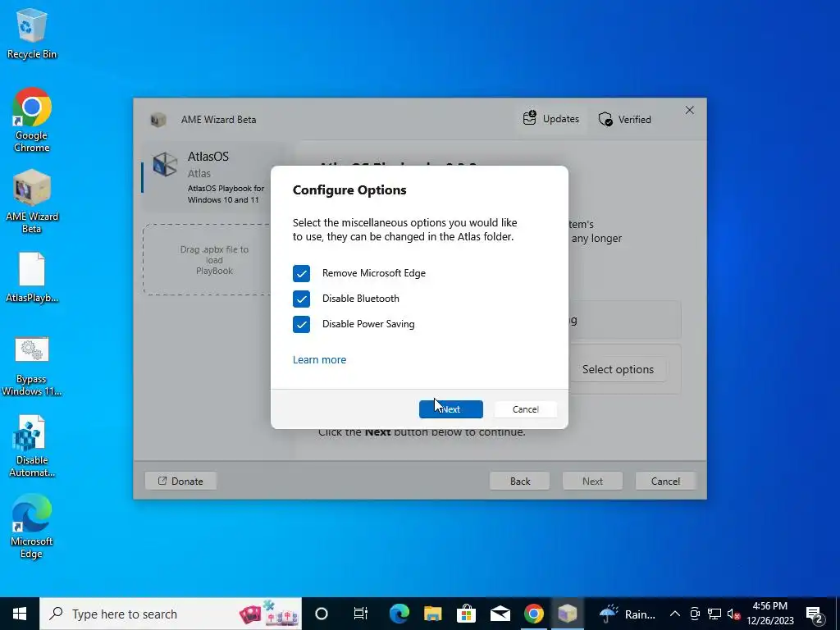Select AME Wizard Beta desktop icon
The width and height of the screenshot is (840, 630).
[32, 202]
